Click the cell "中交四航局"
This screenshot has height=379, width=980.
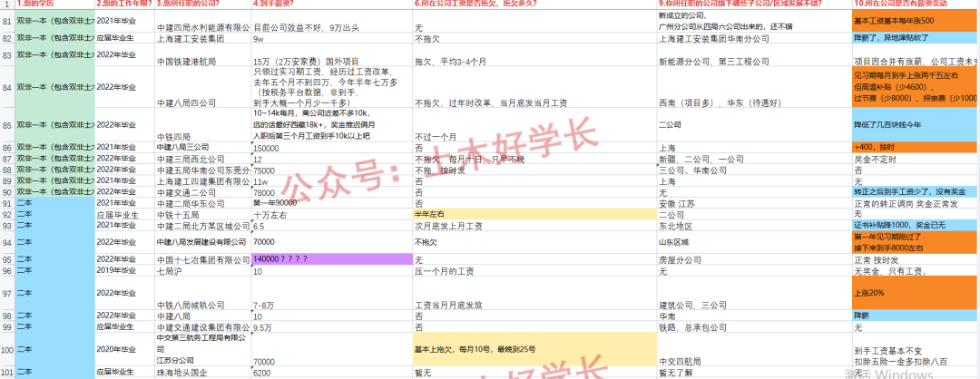click(x=754, y=349)
